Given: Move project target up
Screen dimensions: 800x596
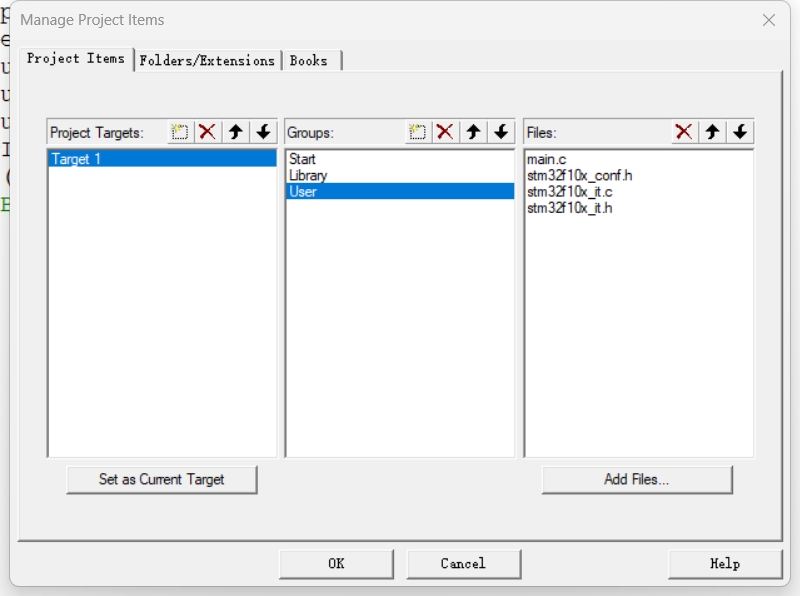Looking at the screenshot, I should point(235,132).
